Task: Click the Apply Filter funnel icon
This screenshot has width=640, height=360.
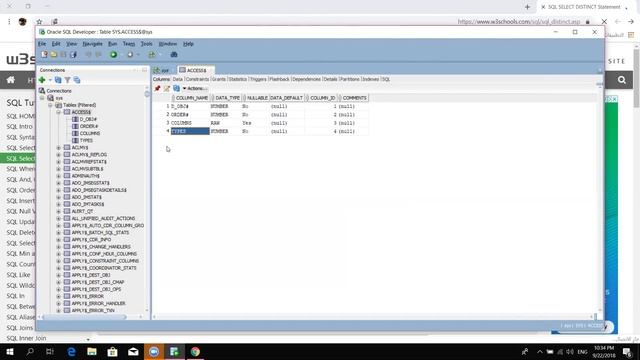Action: point(67,80)
